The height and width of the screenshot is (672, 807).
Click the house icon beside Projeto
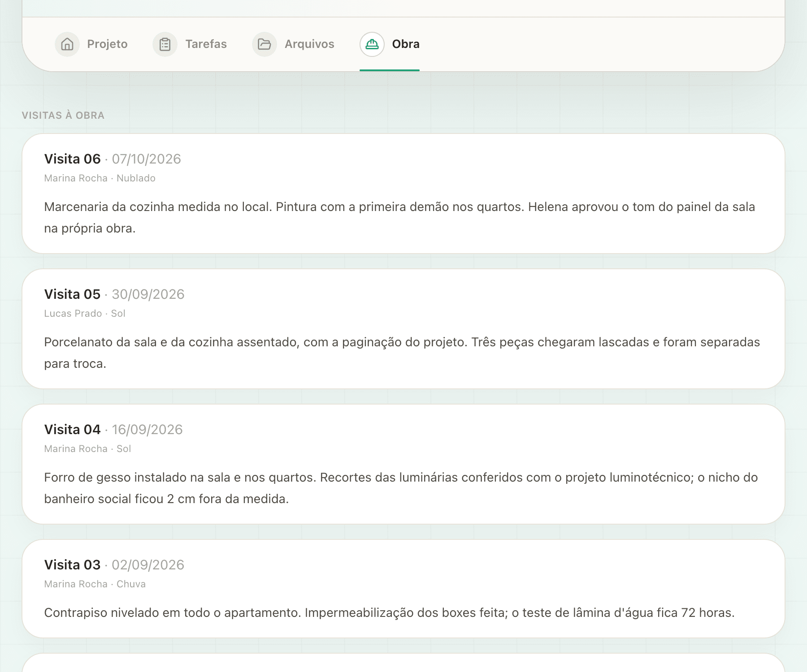(x=67, y=44)
